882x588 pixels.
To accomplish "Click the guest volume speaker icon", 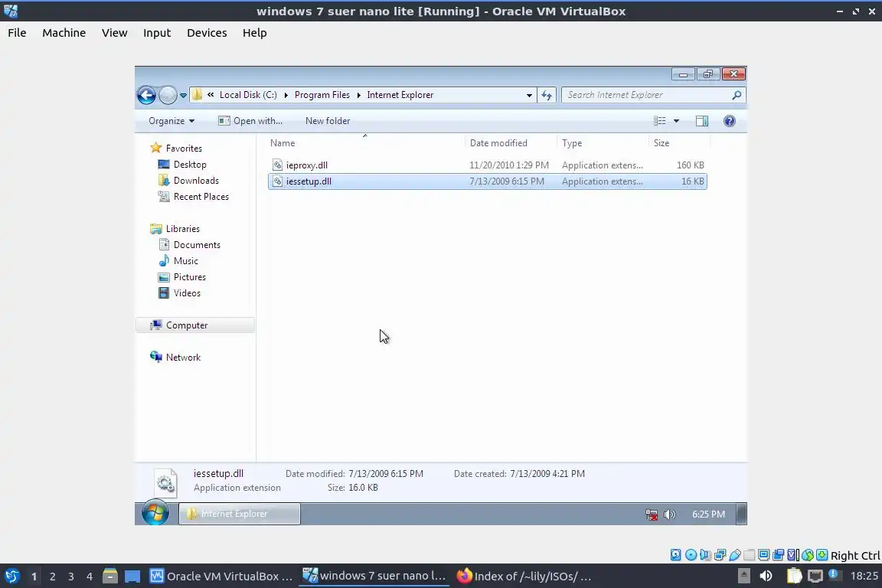I will (x=669, y=514).
